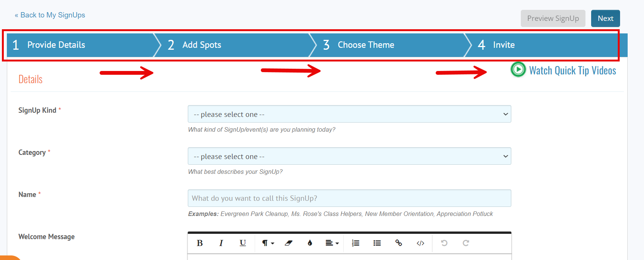Go to the Choose Theme step
Viewport: 644px width, 260px height.
[x=365, y=45]
